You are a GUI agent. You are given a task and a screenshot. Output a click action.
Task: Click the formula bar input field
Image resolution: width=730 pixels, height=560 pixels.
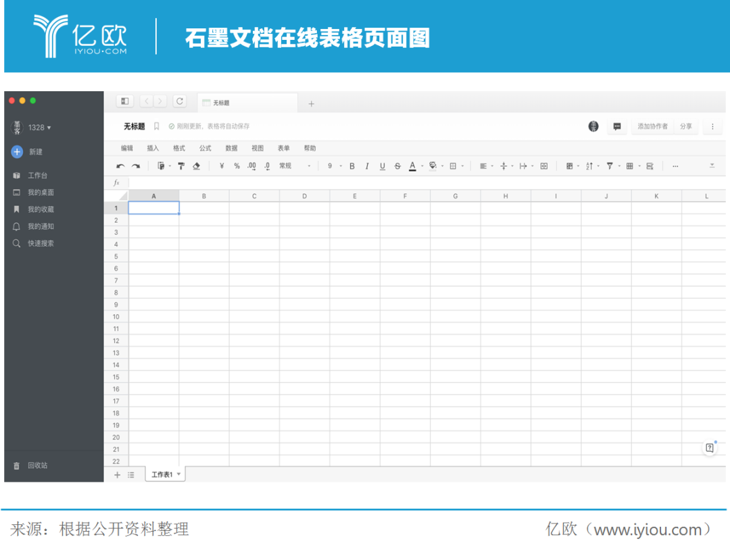click(427, 183)
